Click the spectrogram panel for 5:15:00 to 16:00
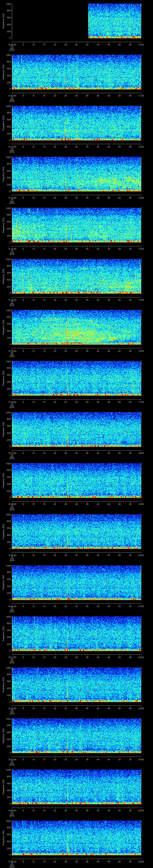 click(76, 327)
